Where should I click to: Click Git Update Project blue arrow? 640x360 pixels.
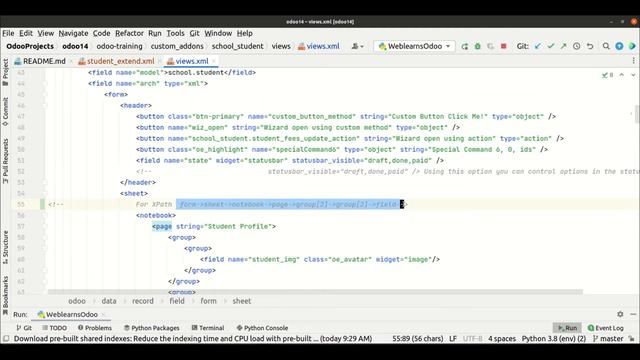[538, 47]
